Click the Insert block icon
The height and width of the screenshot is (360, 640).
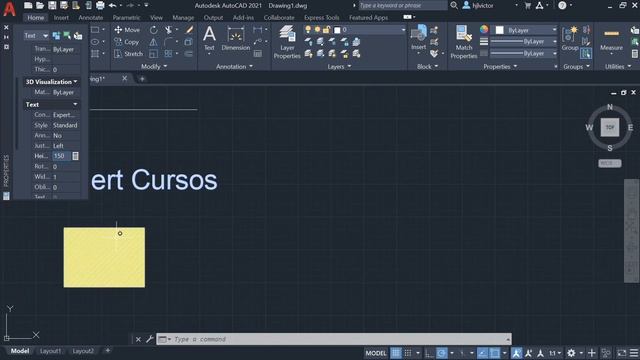tap(418, 37)
